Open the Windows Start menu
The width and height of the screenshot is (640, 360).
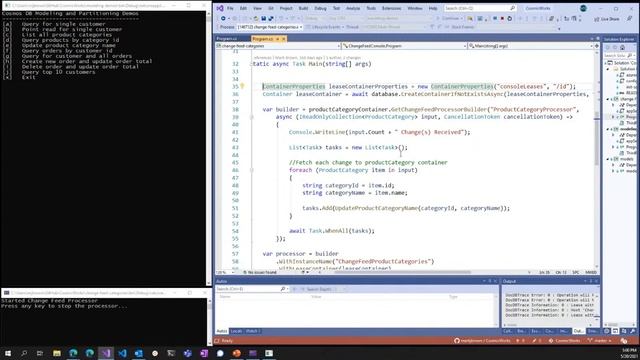pyautogui.click(x=8, y=353)
